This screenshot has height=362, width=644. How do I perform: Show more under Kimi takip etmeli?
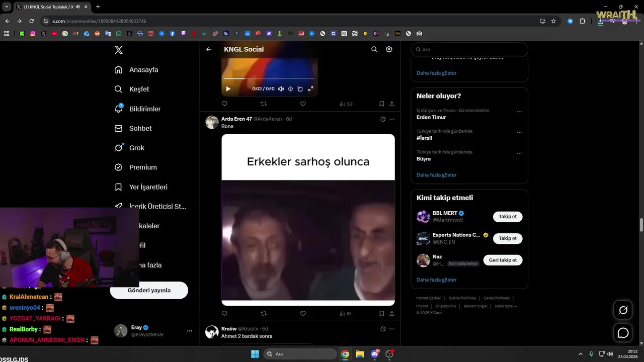point(436,280)
